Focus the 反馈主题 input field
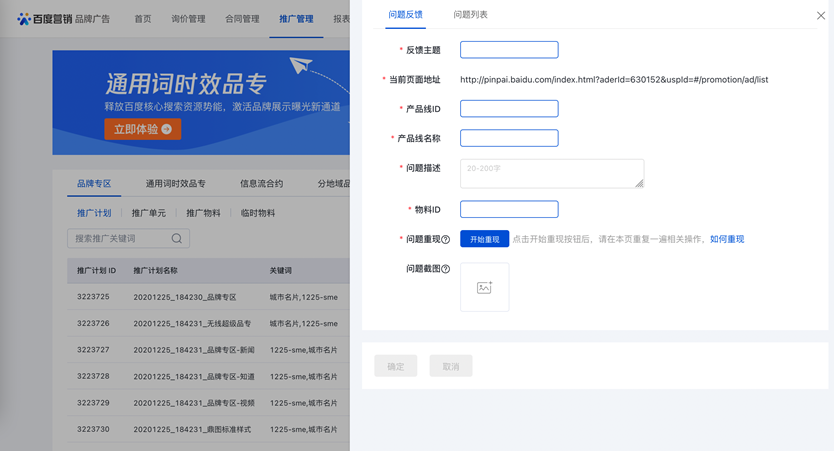The image size is (834, 451). pos(509,50)
